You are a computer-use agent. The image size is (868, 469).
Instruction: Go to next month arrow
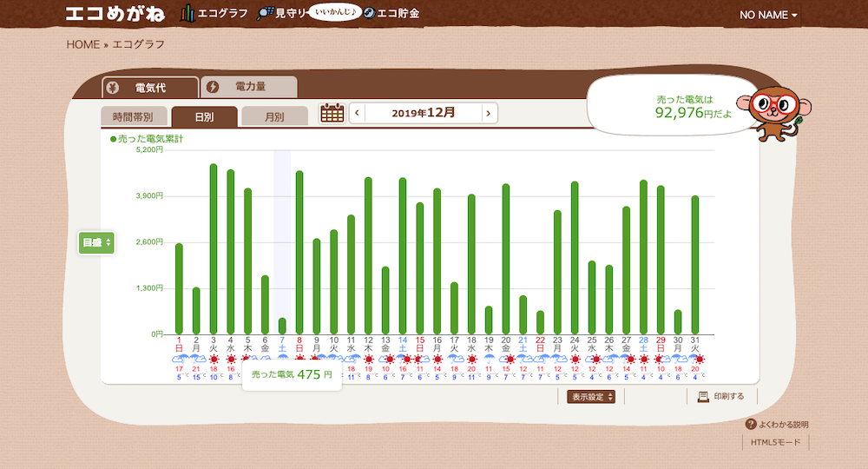(x=490, y=113)
